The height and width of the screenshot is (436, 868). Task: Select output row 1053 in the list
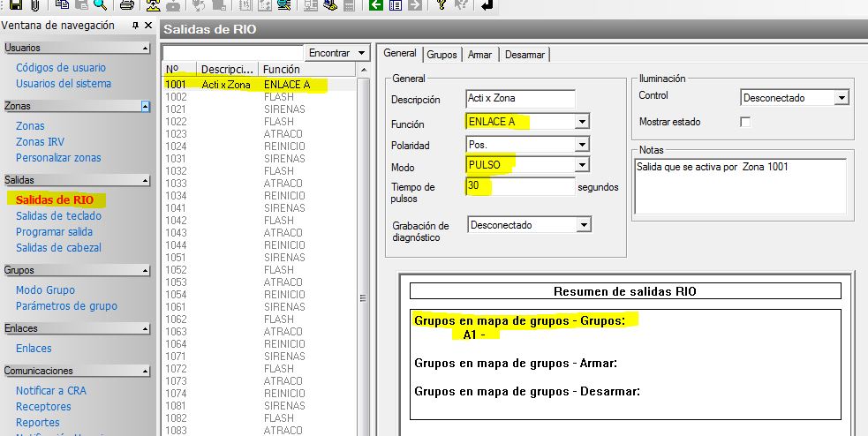[259, 282]
